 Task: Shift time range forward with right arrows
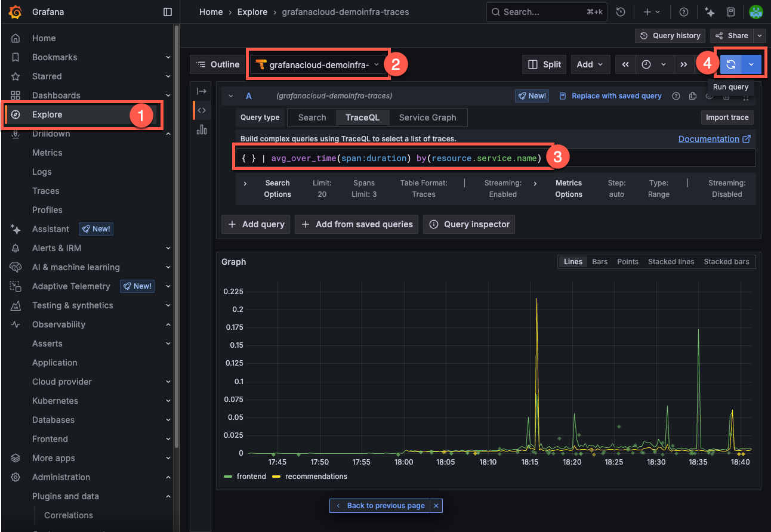684,64
